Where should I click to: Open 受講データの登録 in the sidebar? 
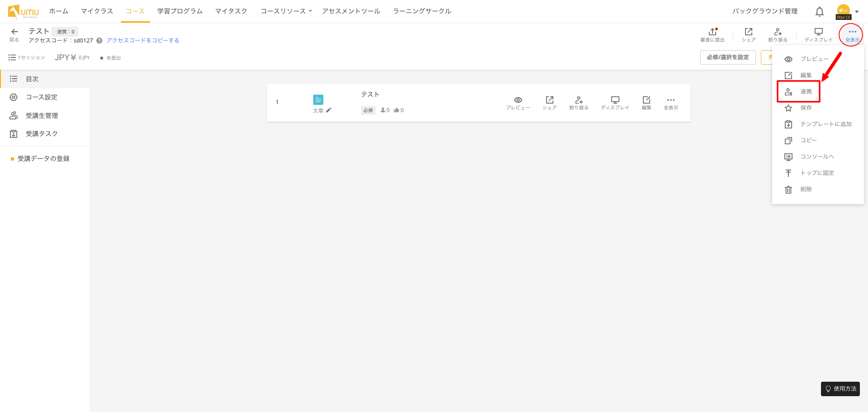(x=45, y=159)
